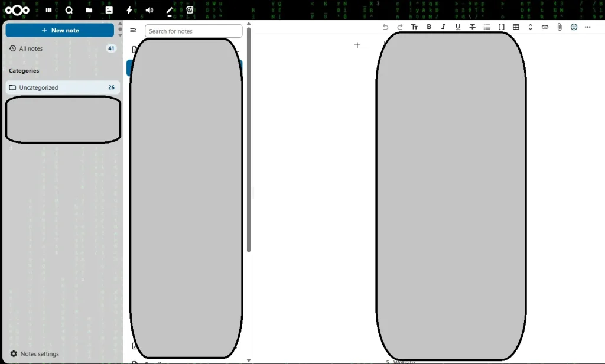Viewport: 605px width, 364px height.
Task: Attach a file with the paperclip icon
Action: [x=560, y=27]
